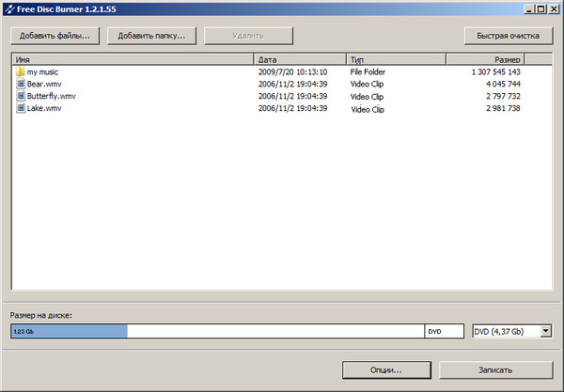
Task: Click the Bear.wmv video file icon
Action: (x=21, y=84)
